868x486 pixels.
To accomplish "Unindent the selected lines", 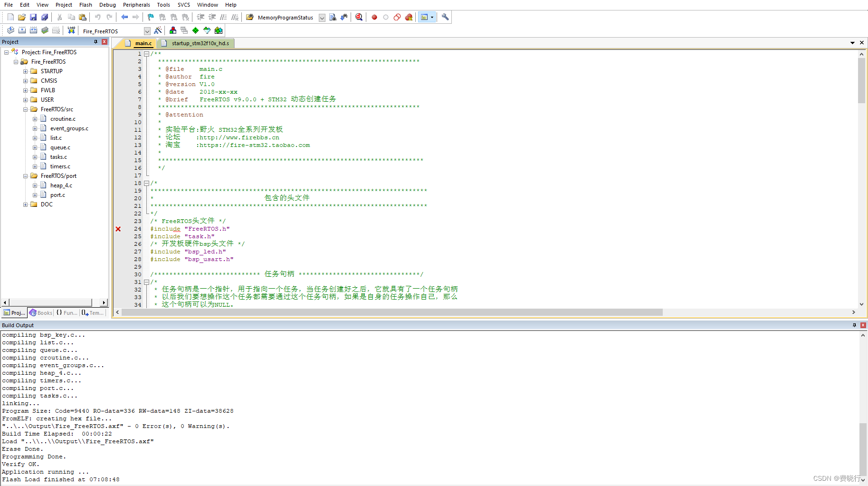I will pyautogui.click(x=212, y=17).
